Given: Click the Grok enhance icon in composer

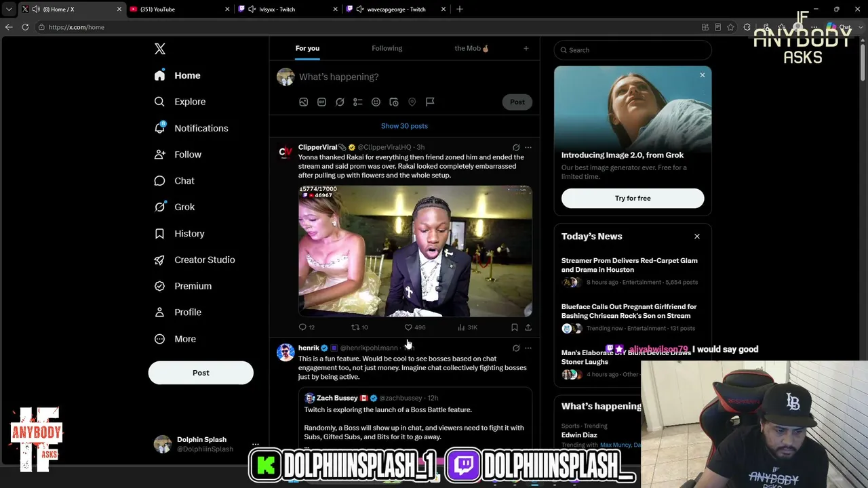Looking at the screenshot, I should [340, 102].
